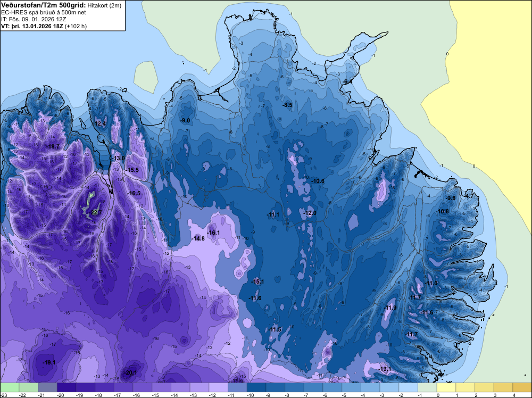Image resolution: width=532 pixels, height=398 pixels.
Task: Click the -13.1 temperature label
Action: (x=385, y=369)
